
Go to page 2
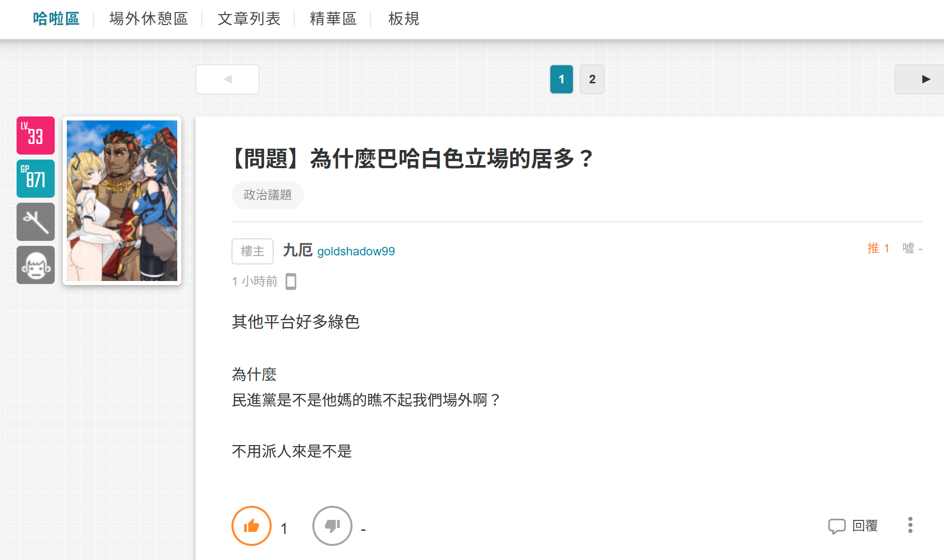click(x=592, y=79)
